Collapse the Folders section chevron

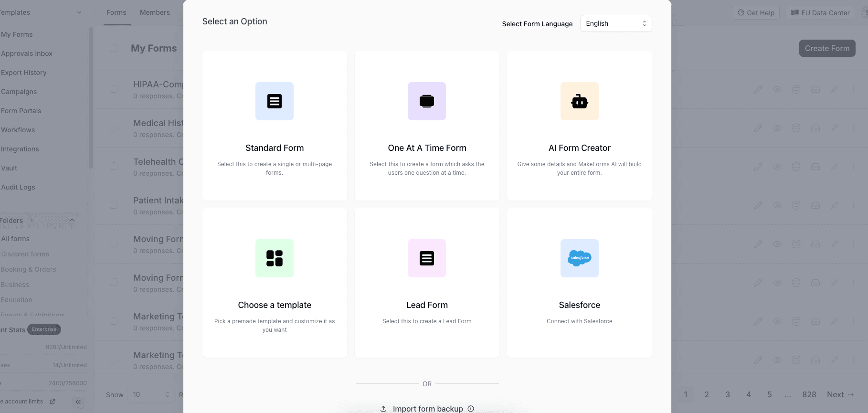(x=72, y=220)
